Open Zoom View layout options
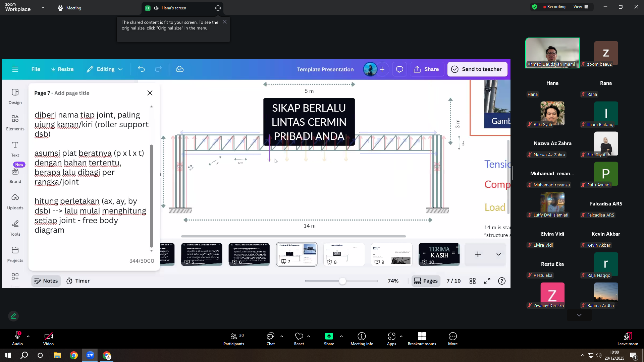 581,7
